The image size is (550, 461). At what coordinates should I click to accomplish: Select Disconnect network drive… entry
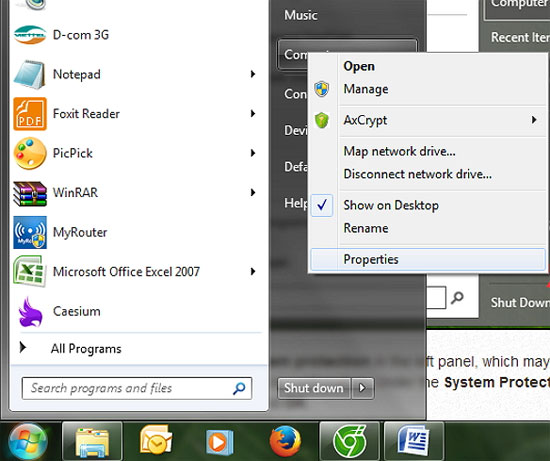(427, 174)
